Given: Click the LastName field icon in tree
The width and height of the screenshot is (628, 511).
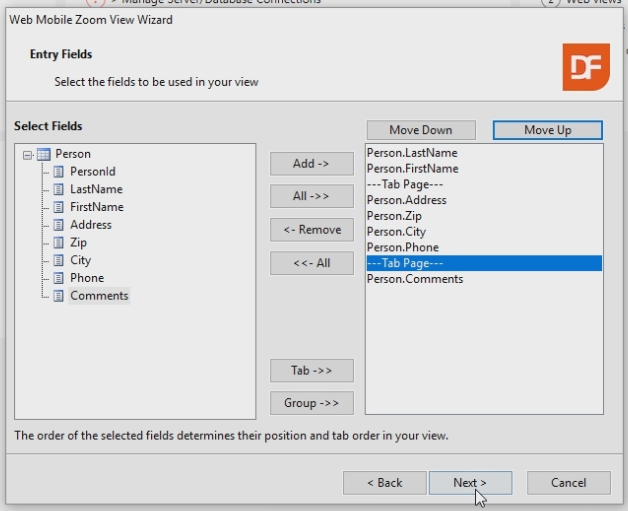Looking at the screenshot, I should 58,189.
